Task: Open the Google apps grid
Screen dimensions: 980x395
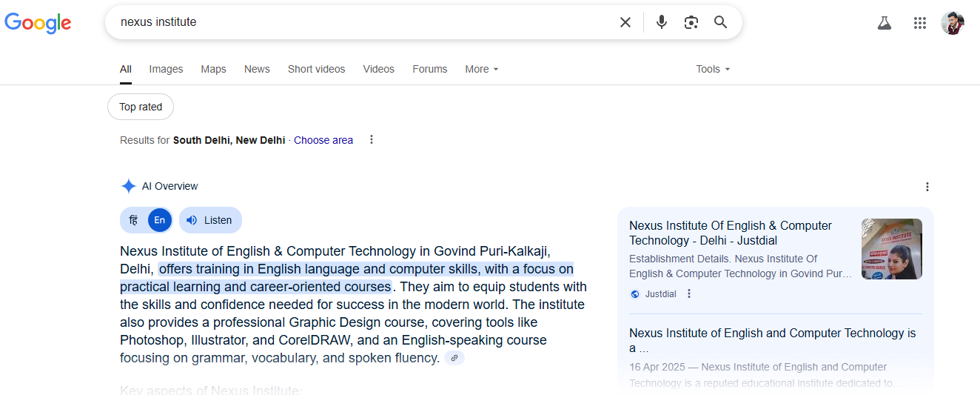Action: click(x=920, y=23)
